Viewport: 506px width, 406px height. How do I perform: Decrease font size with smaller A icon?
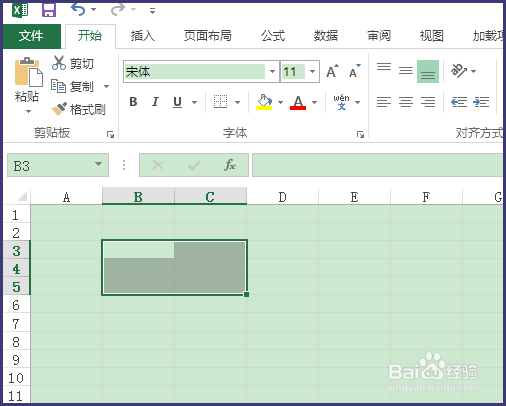click(x=355, y=71)
